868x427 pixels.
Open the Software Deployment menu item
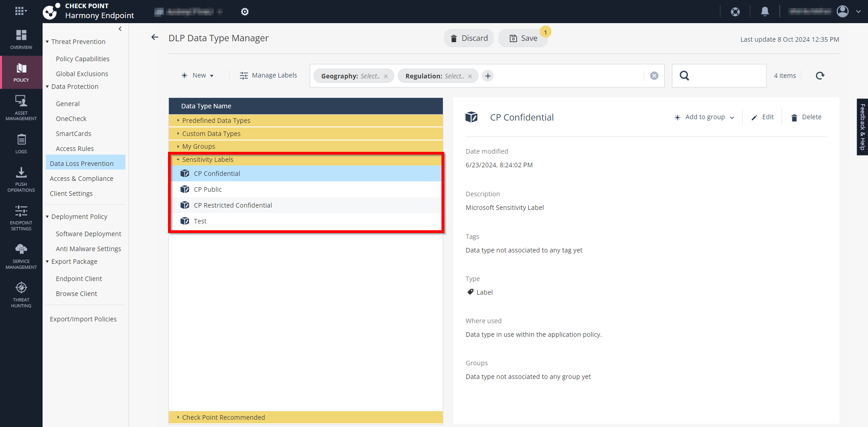pos(88,234)
